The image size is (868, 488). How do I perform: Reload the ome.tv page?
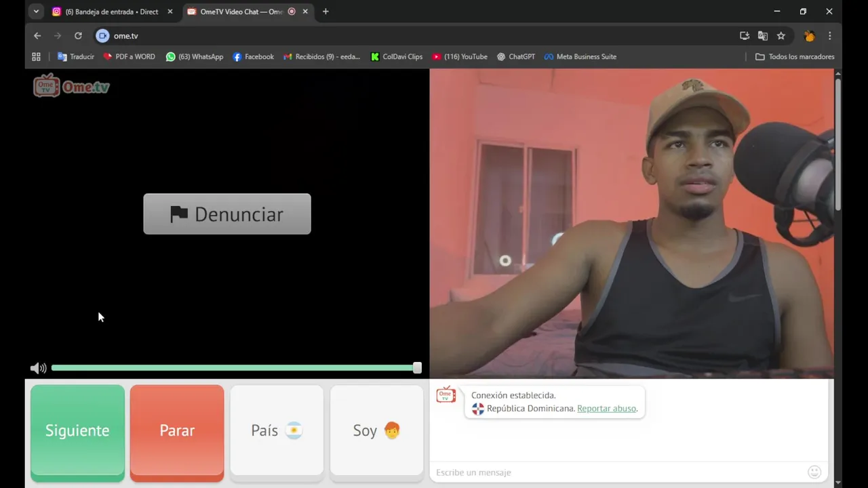click(78, 36)
